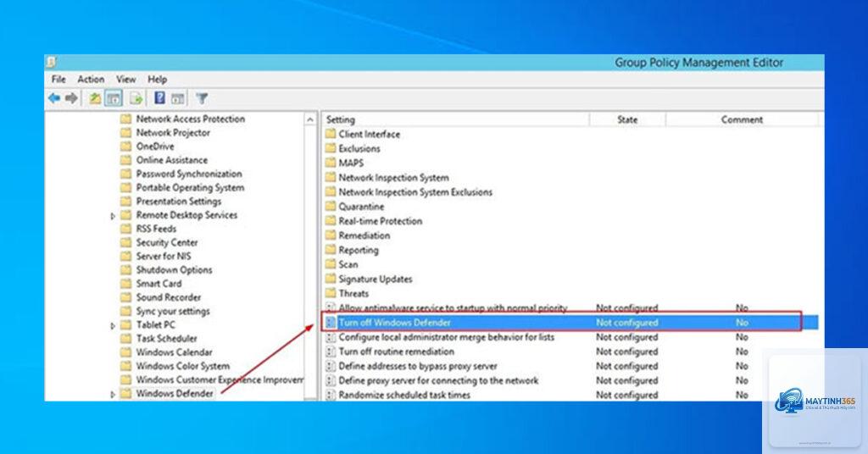Select Password Synchronization folder
This screenshot has height=454, width=868.
point(189,174)
